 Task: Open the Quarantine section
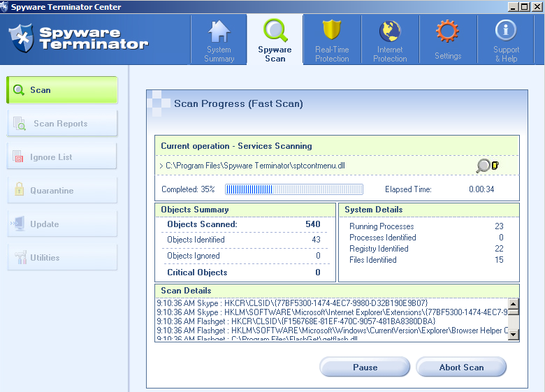(x=62, y=191)
